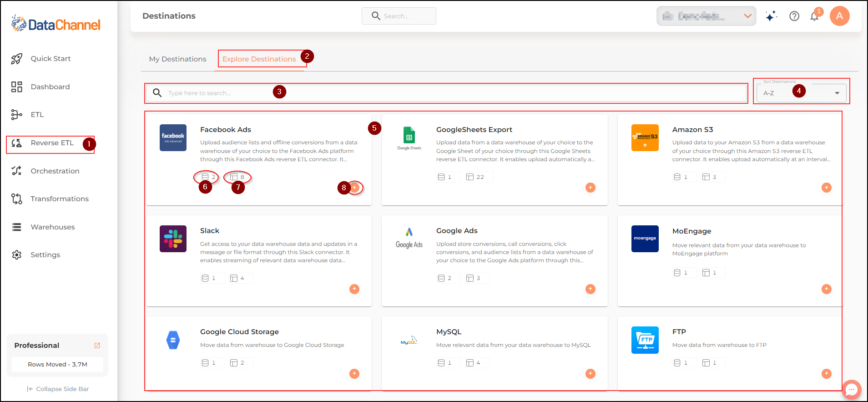Switch to the Explore Destinations tab

coord(259,59)
